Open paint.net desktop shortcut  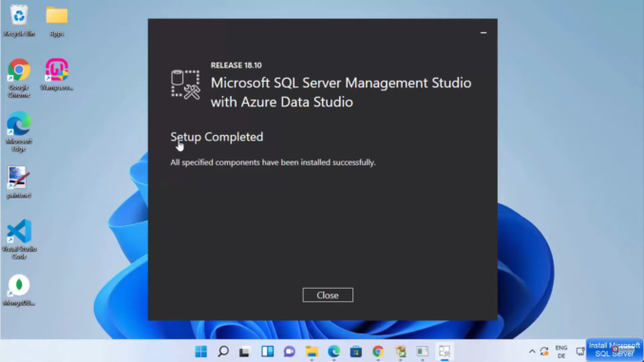coord(19,182)
